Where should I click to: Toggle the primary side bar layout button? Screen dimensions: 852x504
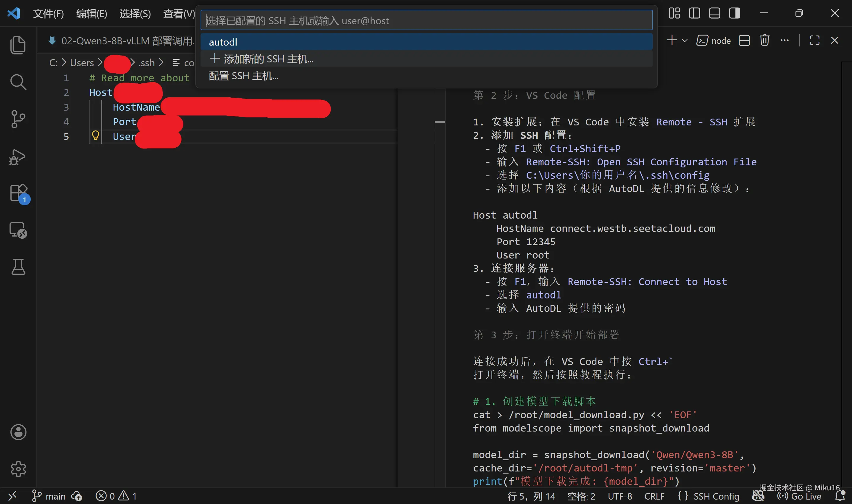pyautogui.click(x=694, y=13)
